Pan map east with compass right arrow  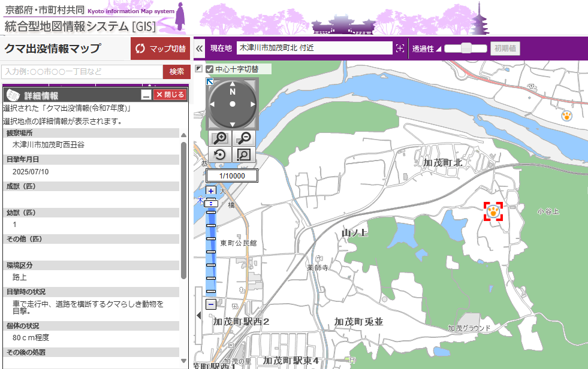254,104
